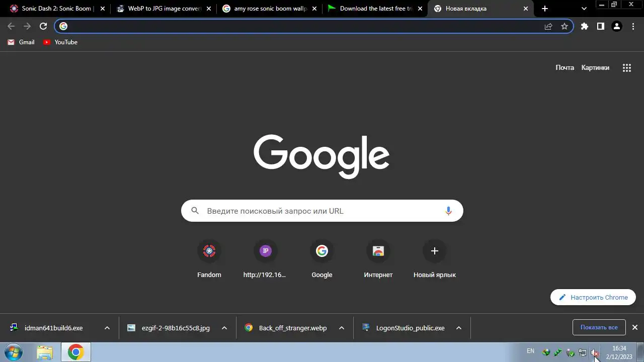The width and height of the screenshot is (644, 362).
Task: Open Gmail bookmark
Action: (x=21, y=42)
